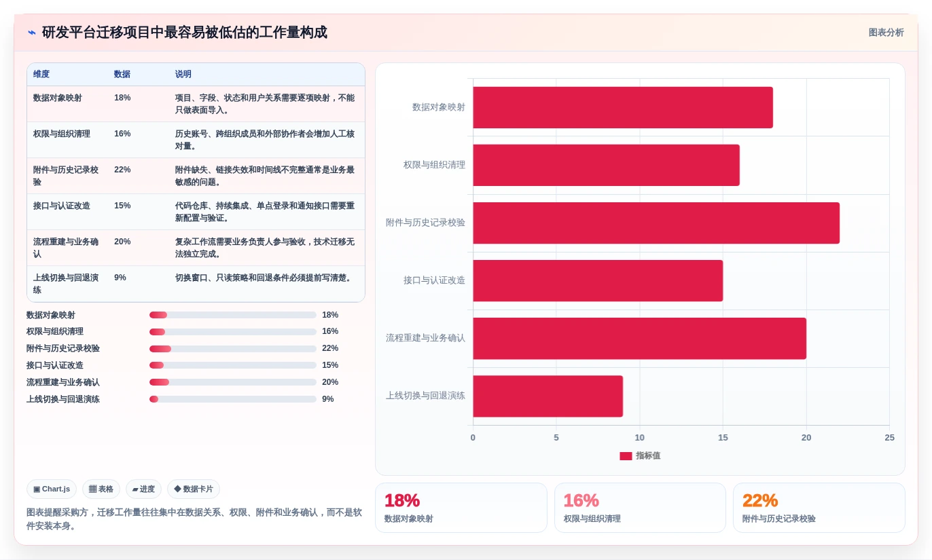Click the 上线切换与回退演练 bar in the chart

coord(548,396)
